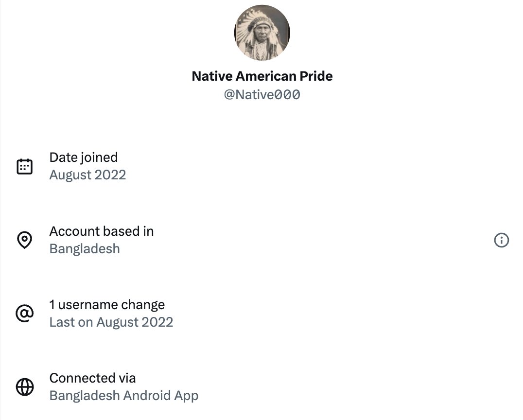Click the Date joined label text
This screenshot has height=420, width=523.
[84, 157]
